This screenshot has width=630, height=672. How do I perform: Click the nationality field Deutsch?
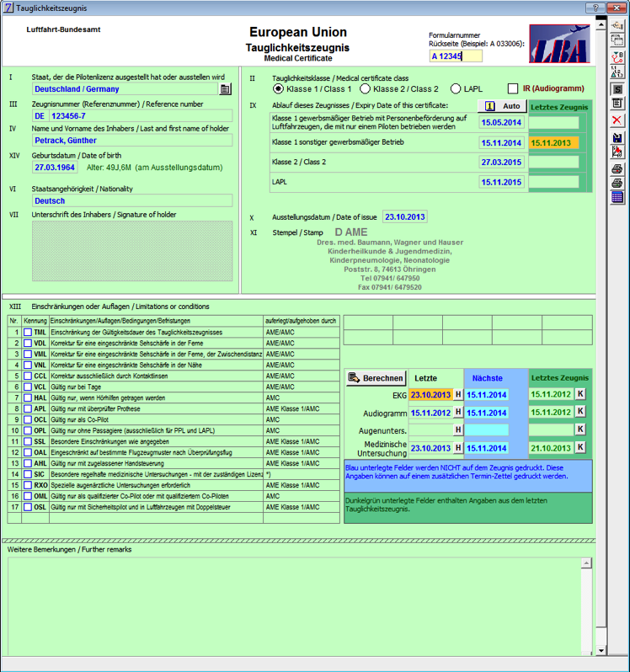[x=132, y=201]
